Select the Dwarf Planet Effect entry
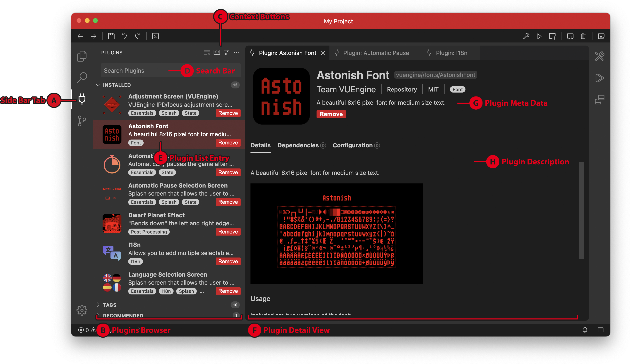Image resolution: width=630 pixels, height=364 pixels. pyautogui.click(x=169, y=224)
